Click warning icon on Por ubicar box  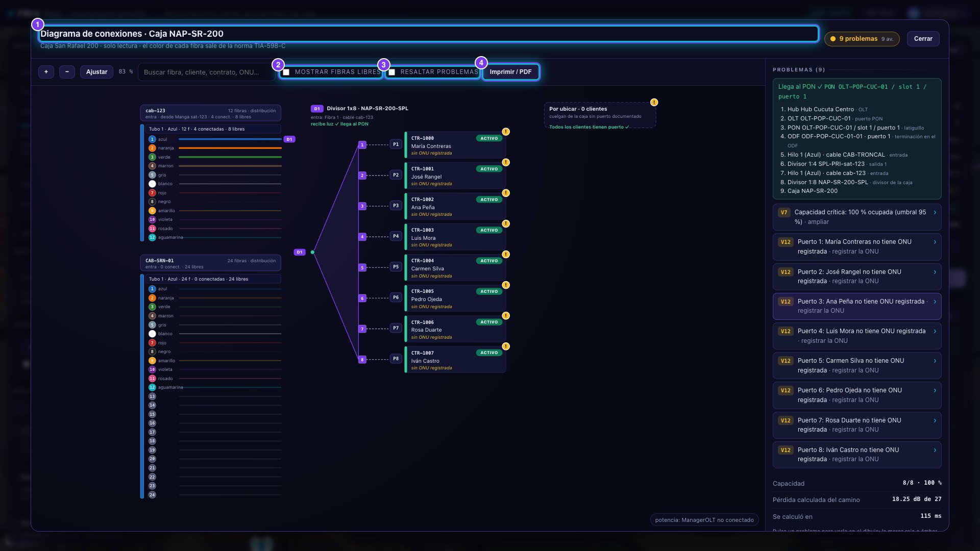point(654,102)
